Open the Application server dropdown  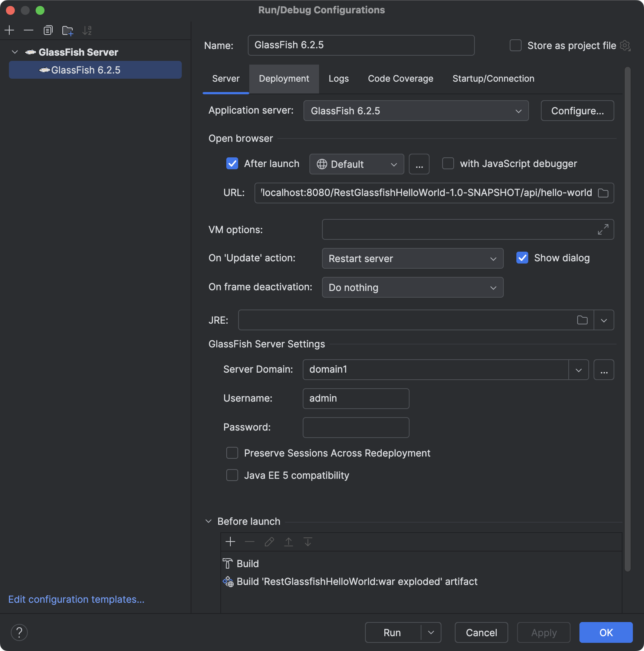pos(518,111)
